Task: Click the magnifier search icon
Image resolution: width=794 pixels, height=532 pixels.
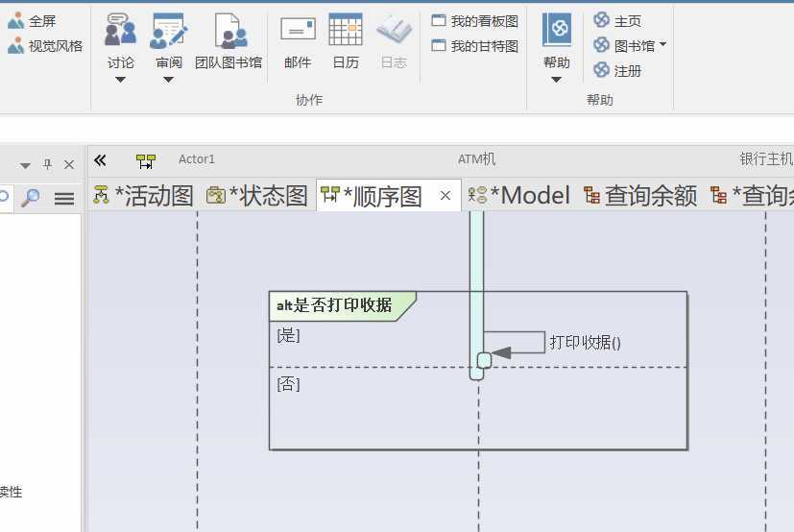Action: 31,198
